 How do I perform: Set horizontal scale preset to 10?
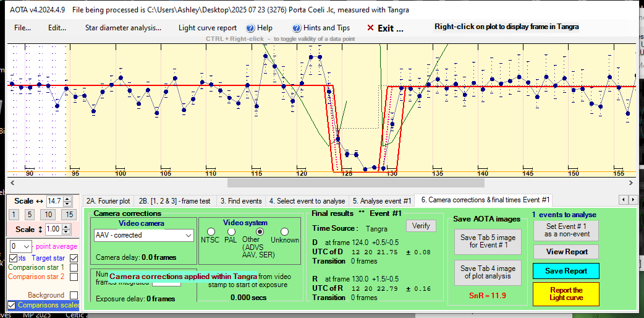(x=47, y=214)
